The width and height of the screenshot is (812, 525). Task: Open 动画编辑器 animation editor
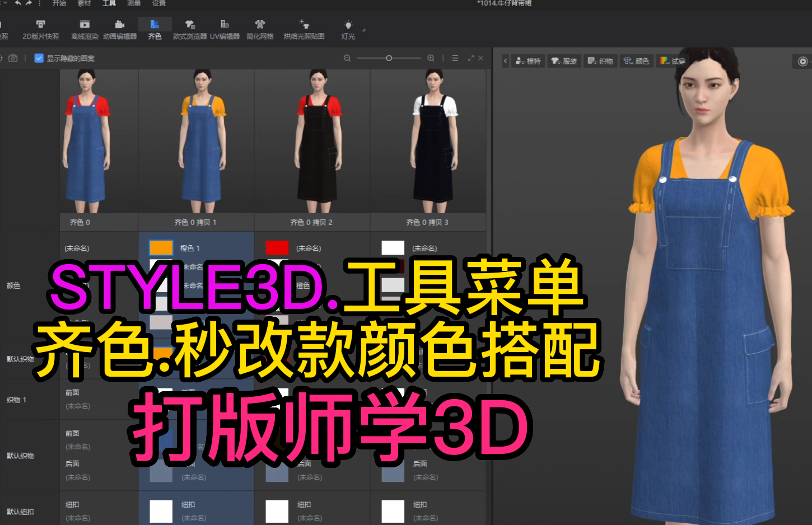pos(120,30)
